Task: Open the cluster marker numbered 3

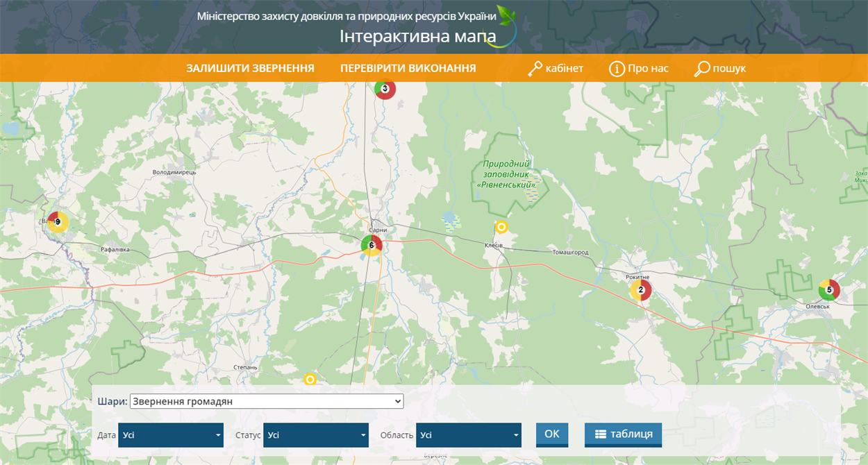Action: pos(385,88)
